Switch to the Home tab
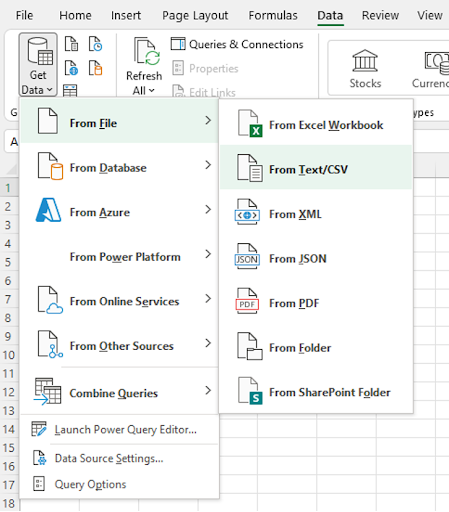This screenshot has width=449, height=512. pyautogui.click(x=75, y=15)
